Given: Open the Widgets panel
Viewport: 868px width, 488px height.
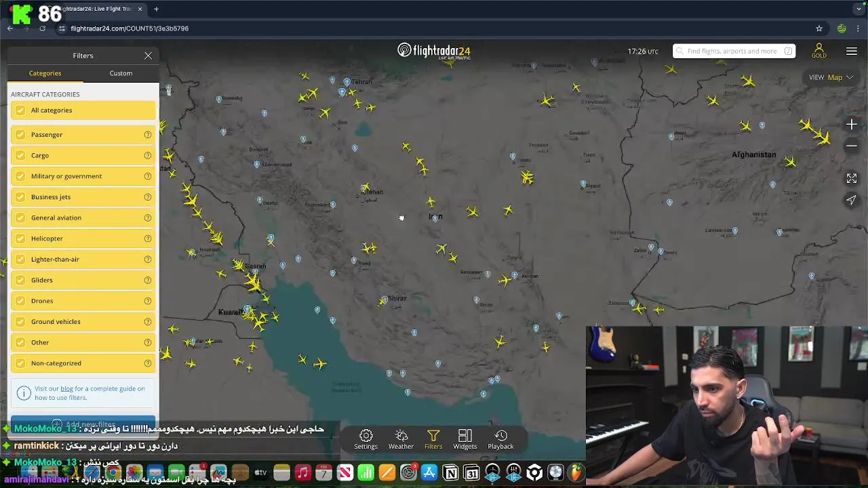Looking at the screenshot, I should (x=465, y=439).
